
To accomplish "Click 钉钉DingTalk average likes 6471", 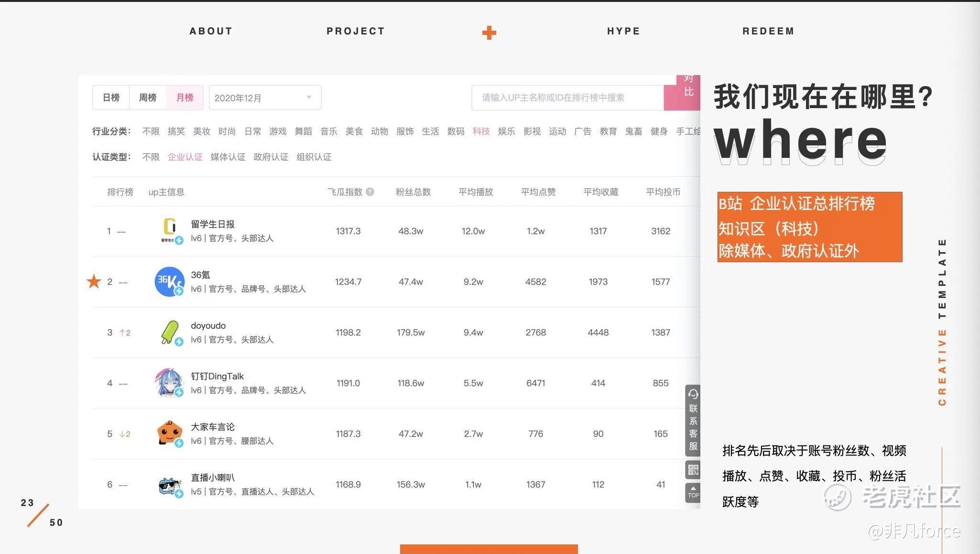I will click(x=536, y=383).
